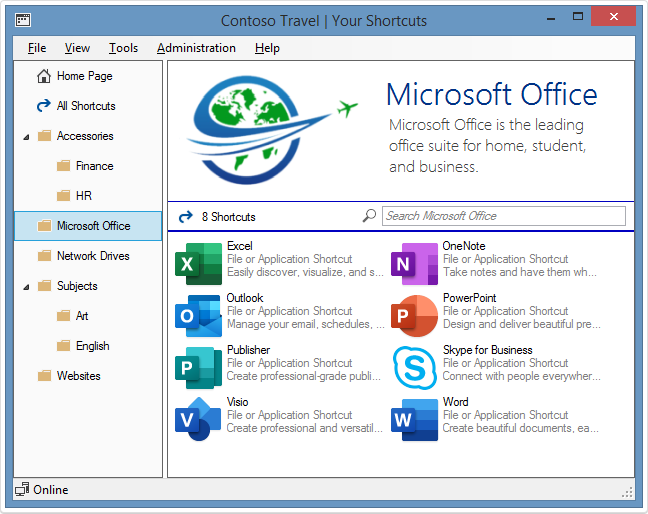Screen dimensions: 648x514
Task: Launch the Word shortcut icon
Action: pos(414,419)
